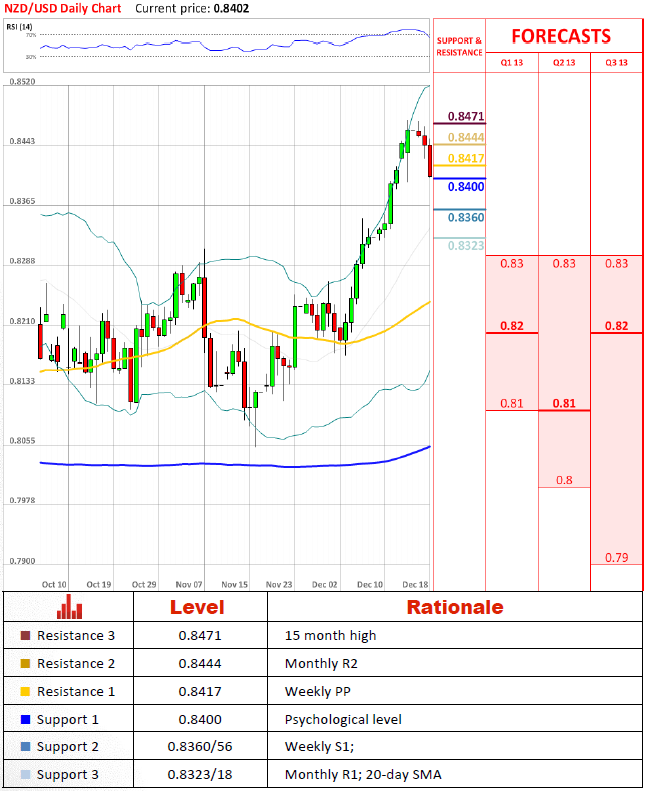Click the red bar chart icon in table header
Image resolution: width=648 pixels, height=791 pixels.
pos(70,607)
